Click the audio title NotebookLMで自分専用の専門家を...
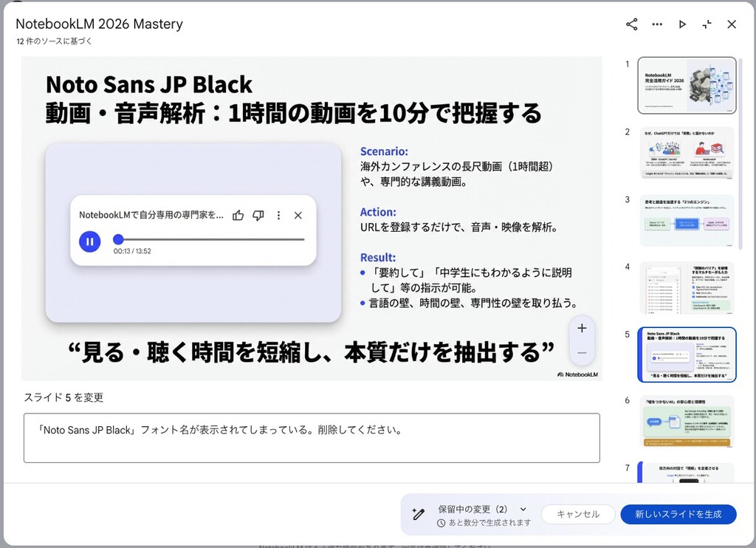The width and height of the screenshot is (756, 548). (x=151, y=215)
